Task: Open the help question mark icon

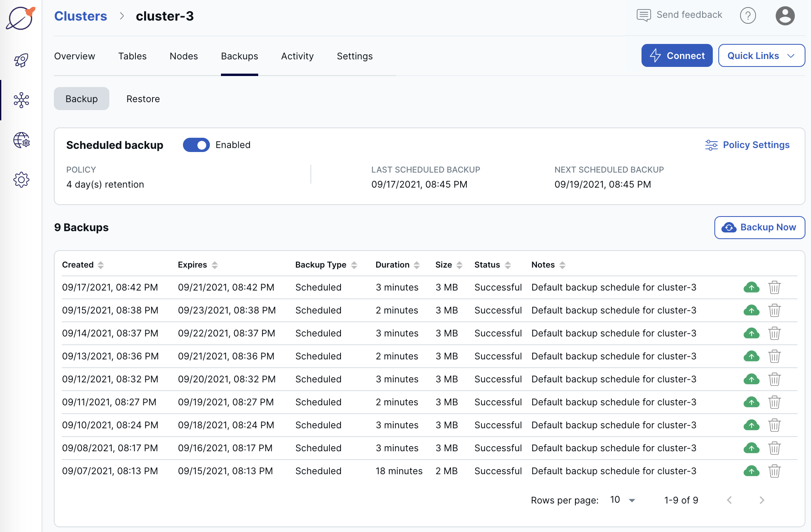Action: [x=748, y=16]
